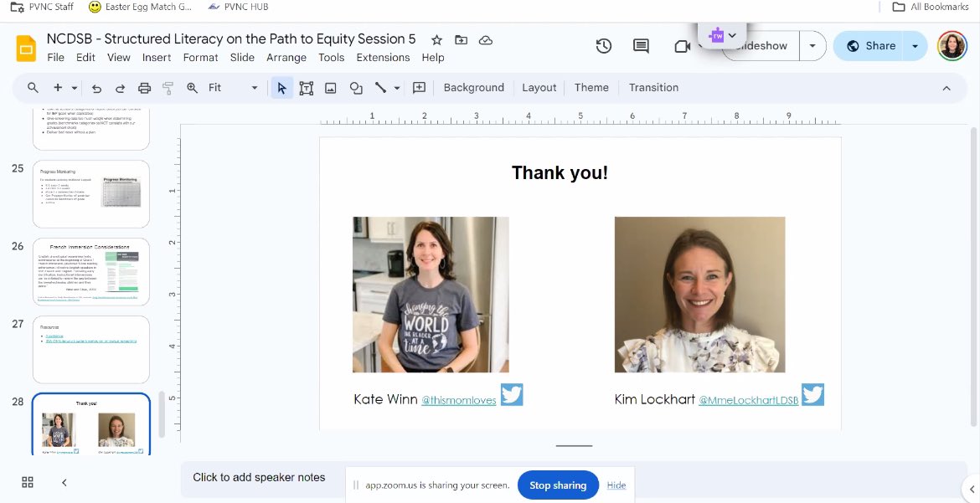The width and height of the screenshot is (980, 503).
Task: Open grid view at bottom left
Action: tap(28, 482)
